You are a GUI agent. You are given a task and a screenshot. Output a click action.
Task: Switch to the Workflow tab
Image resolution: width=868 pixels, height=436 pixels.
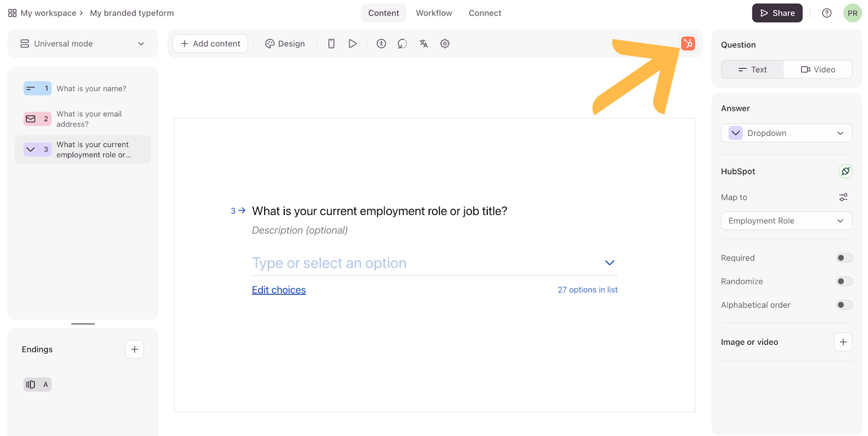click(x=434, y=13)
